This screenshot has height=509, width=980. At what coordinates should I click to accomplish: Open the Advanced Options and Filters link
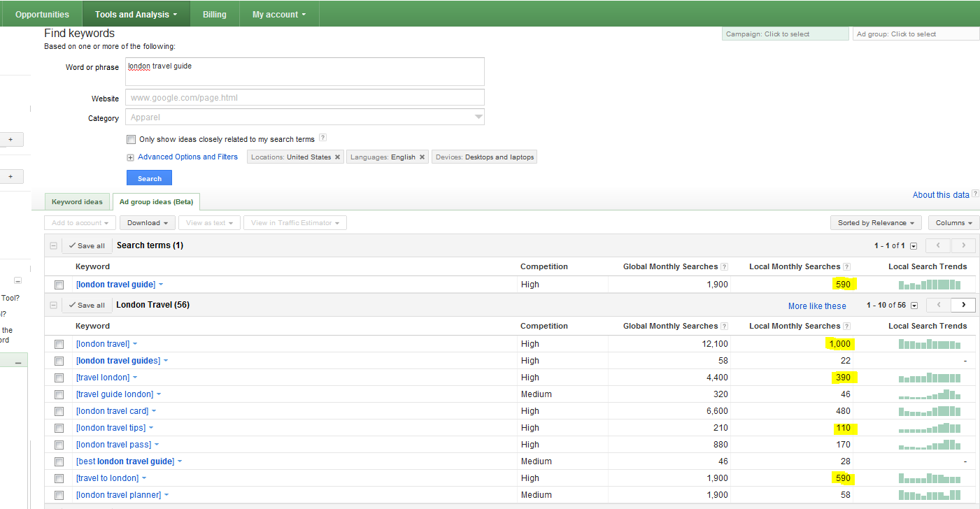(x=187, y=157)
